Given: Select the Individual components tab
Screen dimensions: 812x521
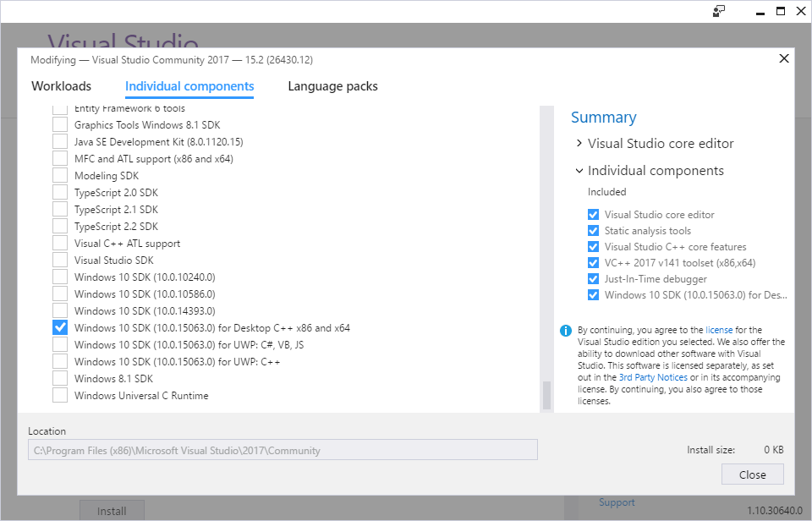Looking at the screenshot, I should (189, 86).
